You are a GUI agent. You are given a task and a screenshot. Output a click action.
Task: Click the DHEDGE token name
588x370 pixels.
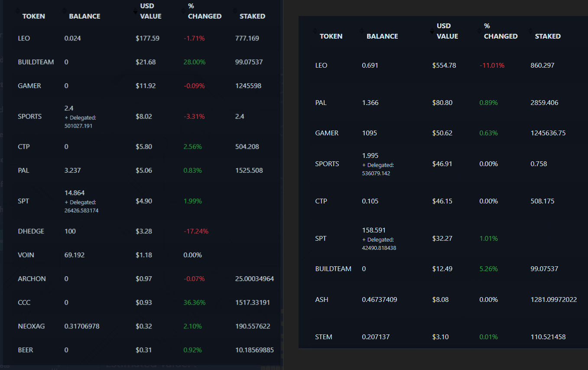31,231
